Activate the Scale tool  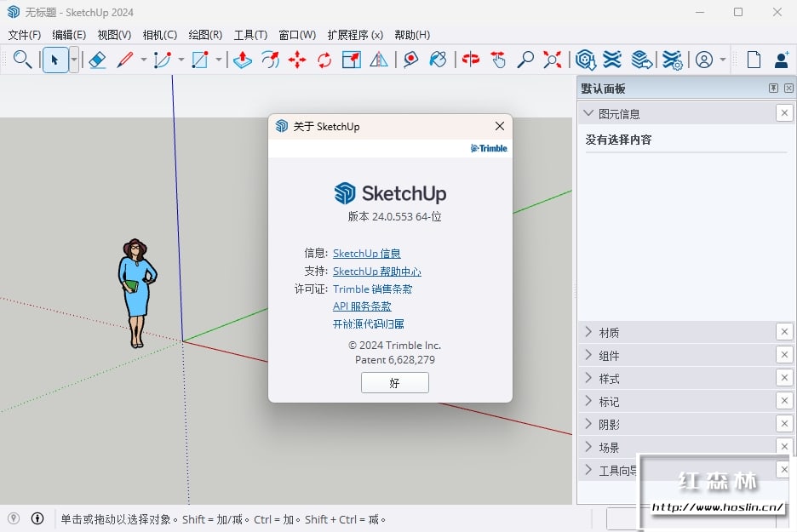[x=351, y=60]
